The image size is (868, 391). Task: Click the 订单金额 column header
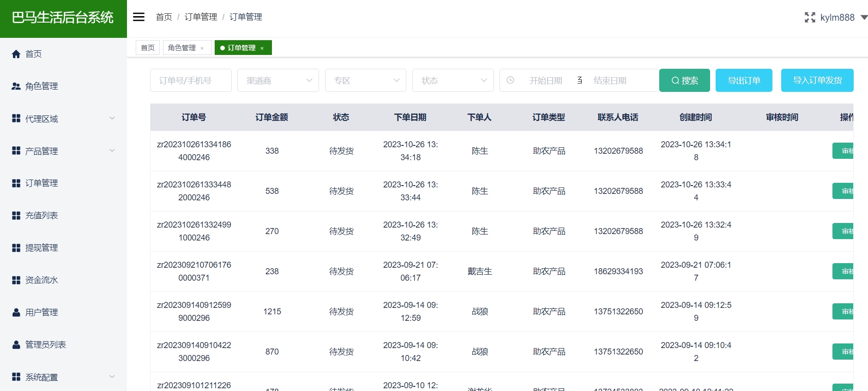[x=271, y=117]
